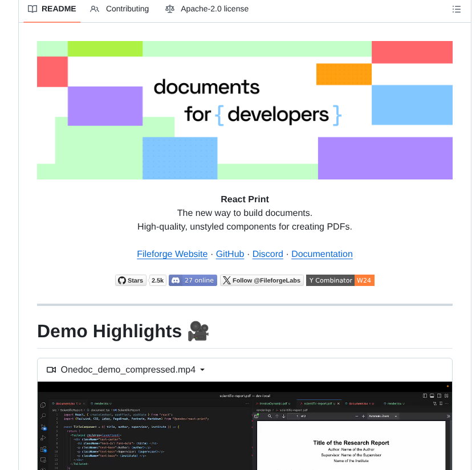The image size is (476, 470).
Task: Click the GitHub octocat logo on the Stars badge
Action: (122, 280)
